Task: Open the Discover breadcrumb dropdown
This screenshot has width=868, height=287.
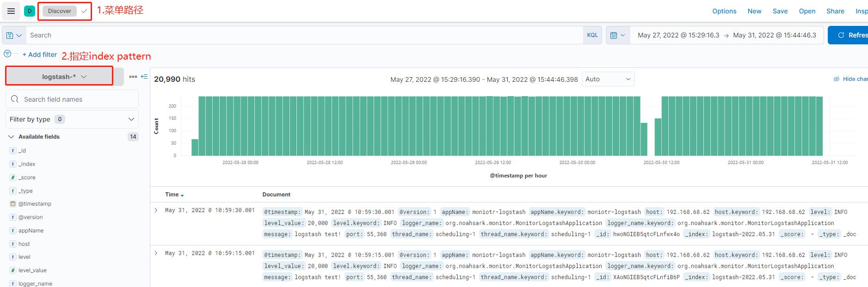Action: tap(65, 11)
